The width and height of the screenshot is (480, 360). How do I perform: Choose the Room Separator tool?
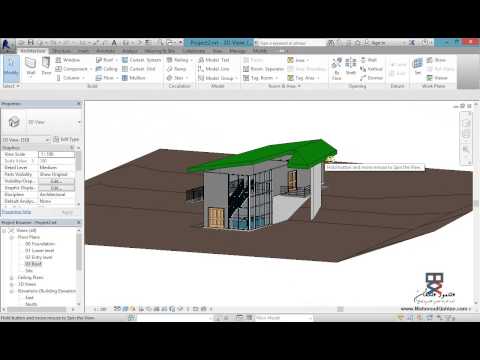tap(263, 69)
